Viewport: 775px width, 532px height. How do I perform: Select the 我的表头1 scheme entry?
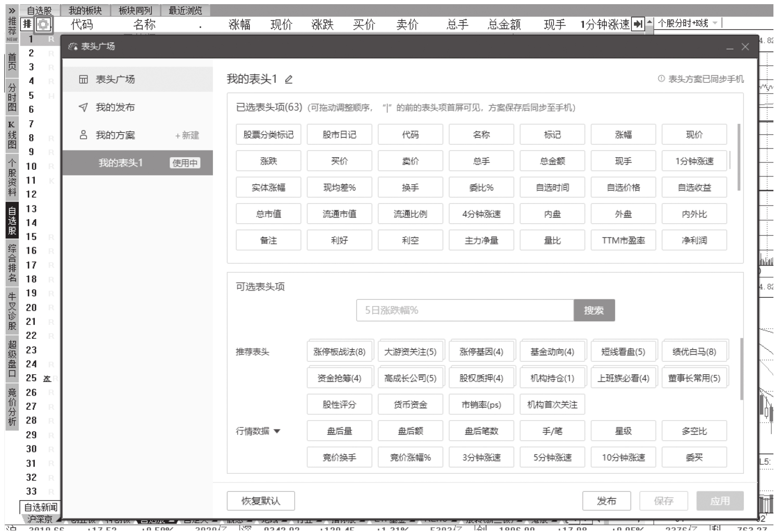coord(137,163)
